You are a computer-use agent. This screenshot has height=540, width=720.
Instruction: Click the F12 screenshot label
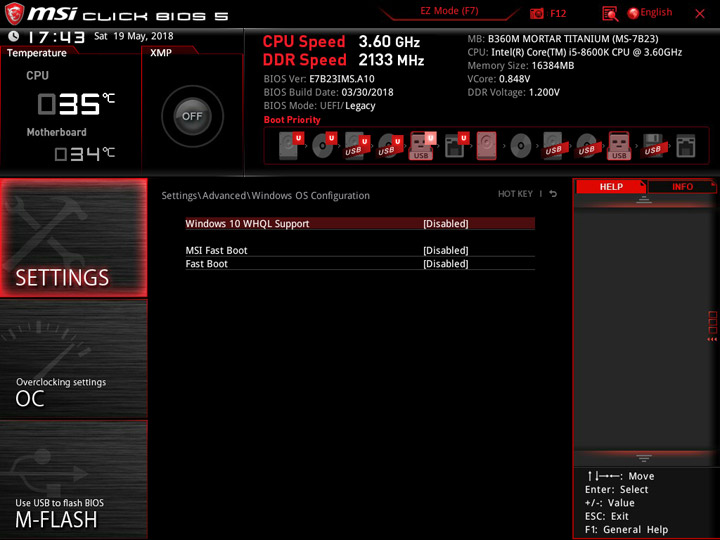pos(558,13)
